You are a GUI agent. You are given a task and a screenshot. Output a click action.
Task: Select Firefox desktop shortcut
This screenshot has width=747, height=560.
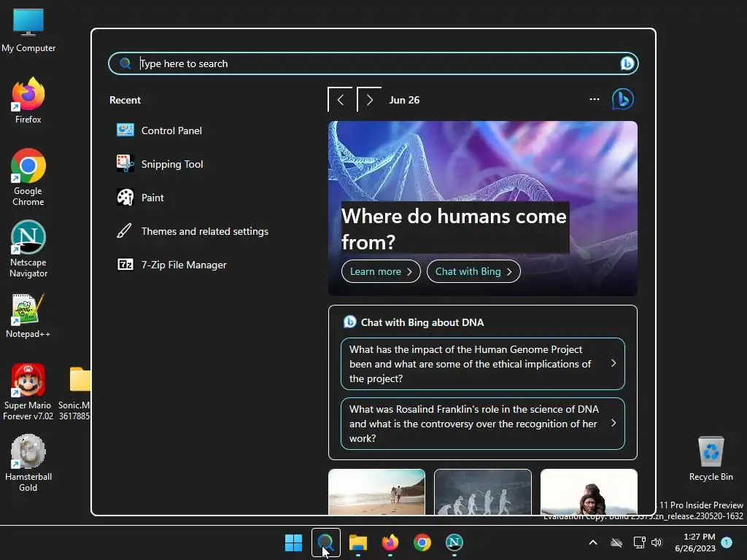pos(28,101)
